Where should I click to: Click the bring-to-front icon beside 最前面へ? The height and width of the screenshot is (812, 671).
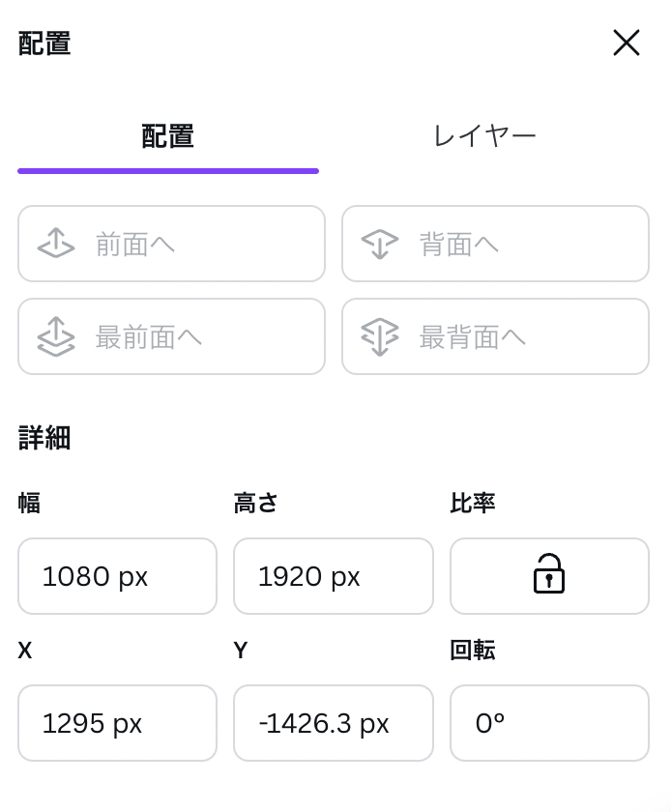click(x=56, y=336)
